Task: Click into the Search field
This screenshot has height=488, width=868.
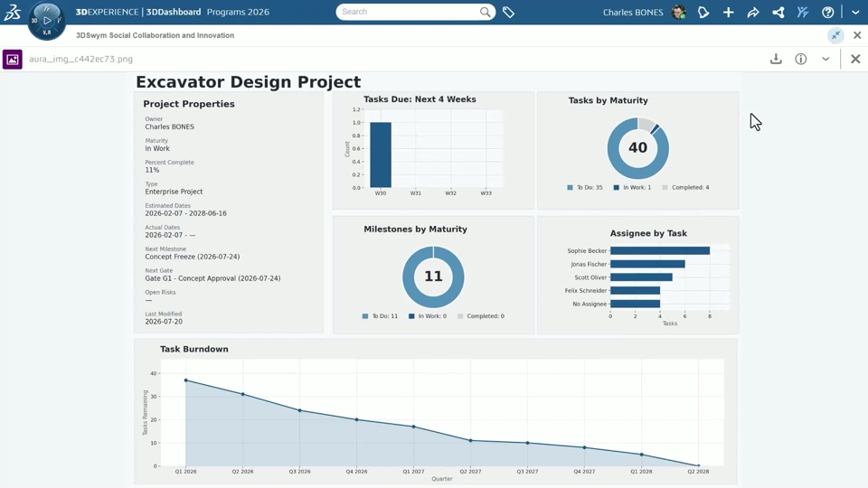Action: pyautogui.click(x=409, y=12)
